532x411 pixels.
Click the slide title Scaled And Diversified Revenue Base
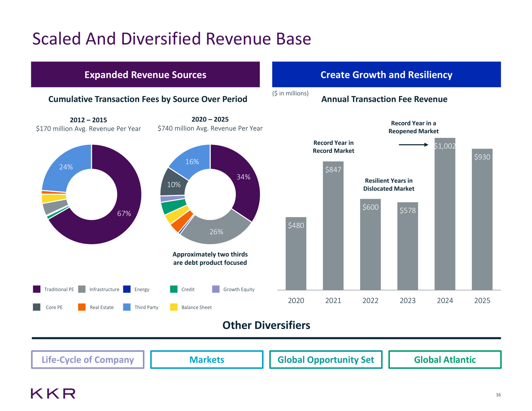coord(172,39)
